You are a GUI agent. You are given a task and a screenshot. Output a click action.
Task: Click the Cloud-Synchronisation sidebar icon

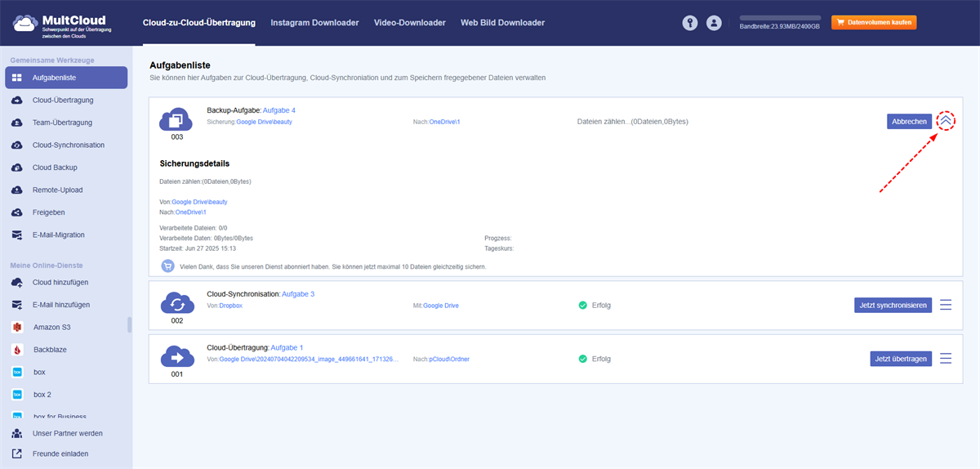[17, 145]
